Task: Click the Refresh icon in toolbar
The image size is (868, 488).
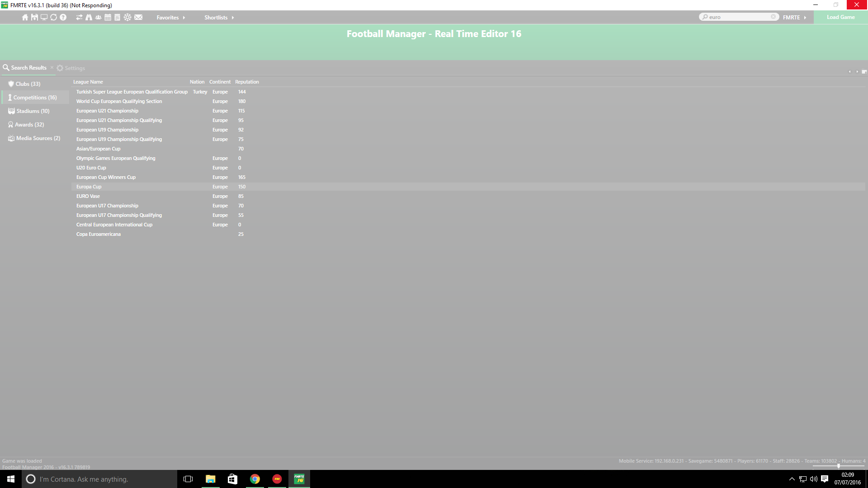Action: [53, 17]
